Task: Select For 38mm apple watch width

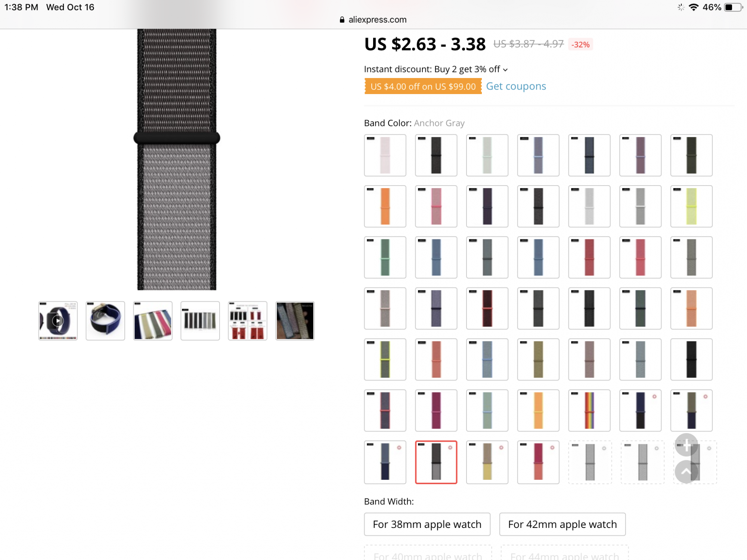Action: (x=427, y=524)
